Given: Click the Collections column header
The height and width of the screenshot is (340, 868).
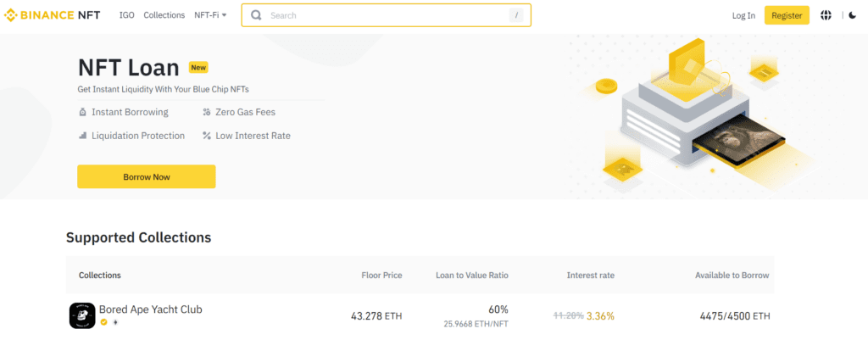Looking at the screenshot, I should click(x=100, y=276).
